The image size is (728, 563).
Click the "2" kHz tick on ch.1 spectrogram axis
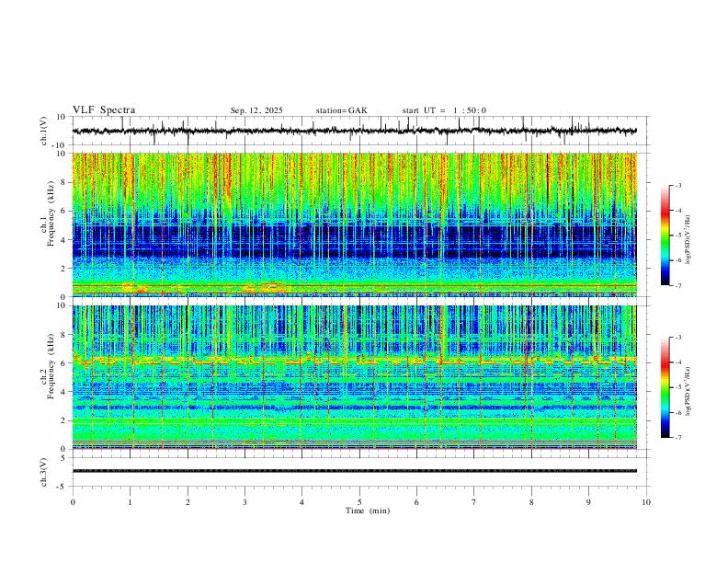[x=64, y=269]
